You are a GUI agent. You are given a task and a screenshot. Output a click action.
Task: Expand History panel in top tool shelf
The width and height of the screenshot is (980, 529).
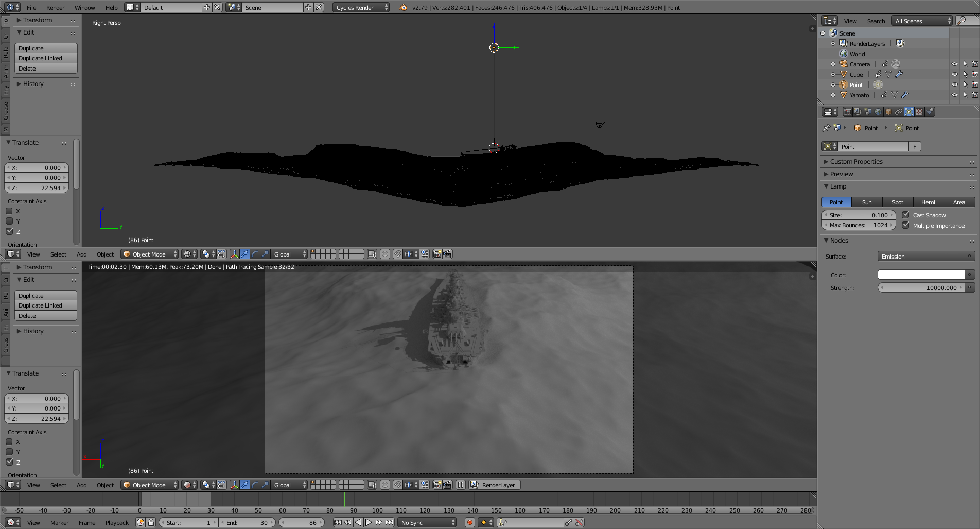(33, 83)
